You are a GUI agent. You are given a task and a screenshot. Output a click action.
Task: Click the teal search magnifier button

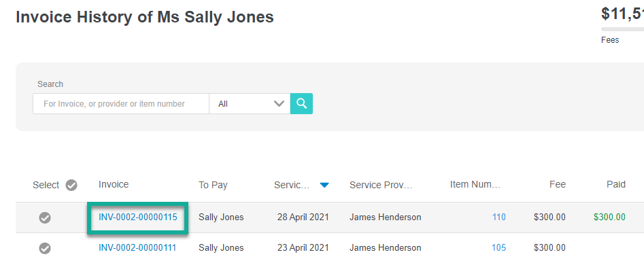click(x=301, y=103)
